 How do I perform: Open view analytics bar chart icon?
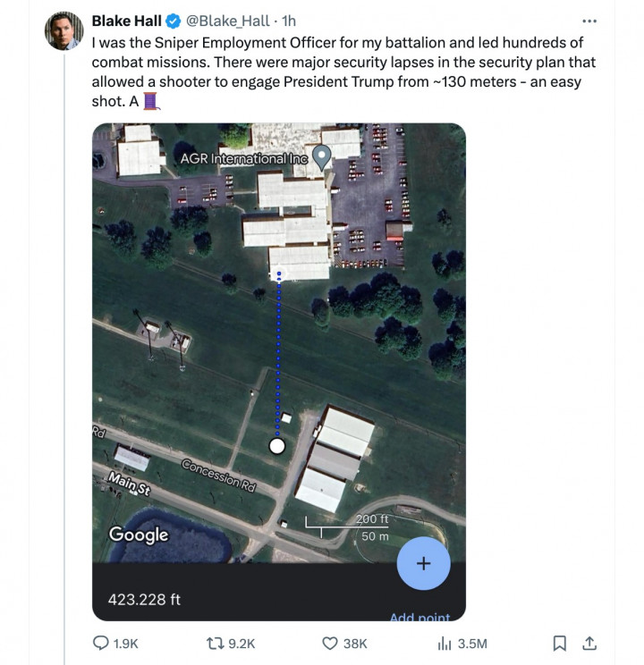(444, 643)
